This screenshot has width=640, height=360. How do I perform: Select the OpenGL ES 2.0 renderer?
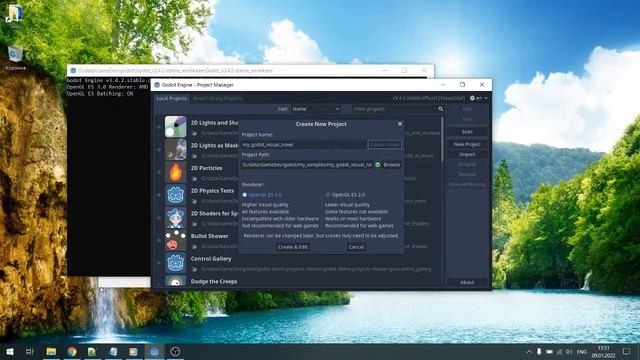[345, 195]
